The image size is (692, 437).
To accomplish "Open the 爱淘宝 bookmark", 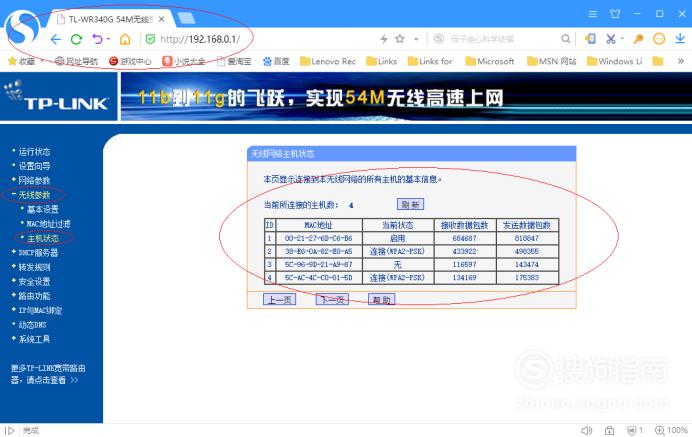I will (x=233, y=61).
